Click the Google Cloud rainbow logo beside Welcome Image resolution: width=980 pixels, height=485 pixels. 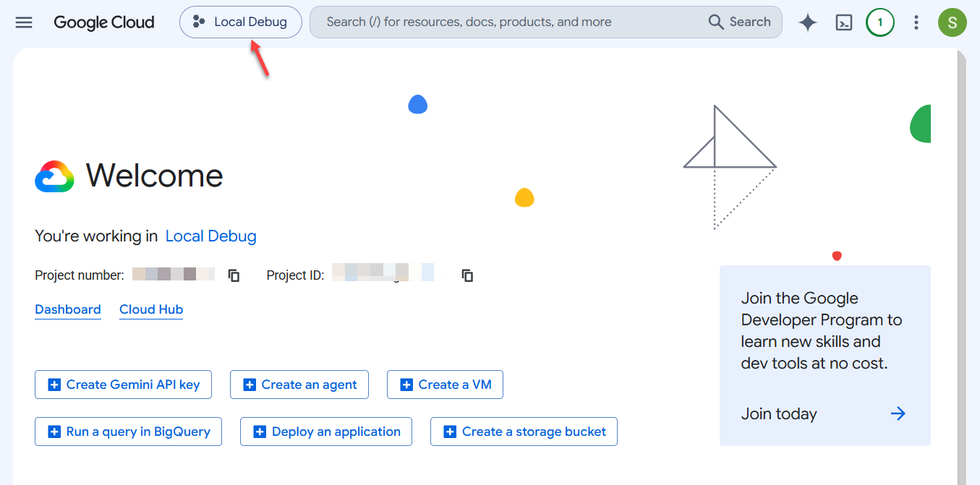(x=54, y=176)
